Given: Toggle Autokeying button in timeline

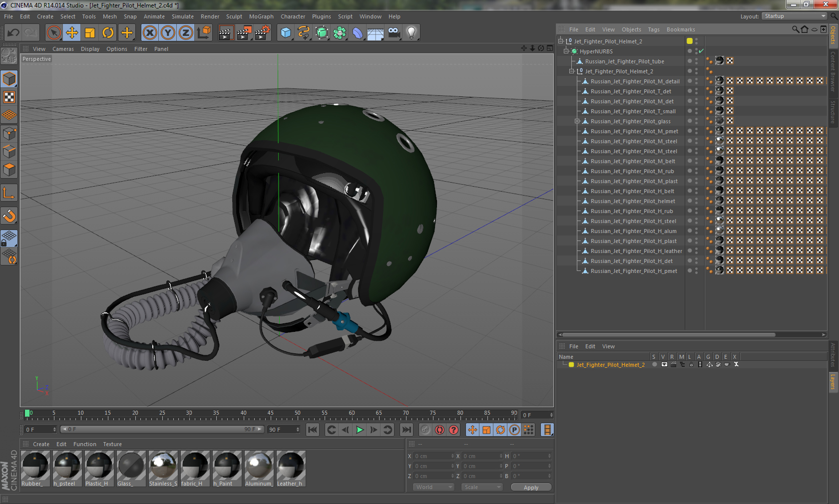Looking at the screenshot, I should point(439,430).
